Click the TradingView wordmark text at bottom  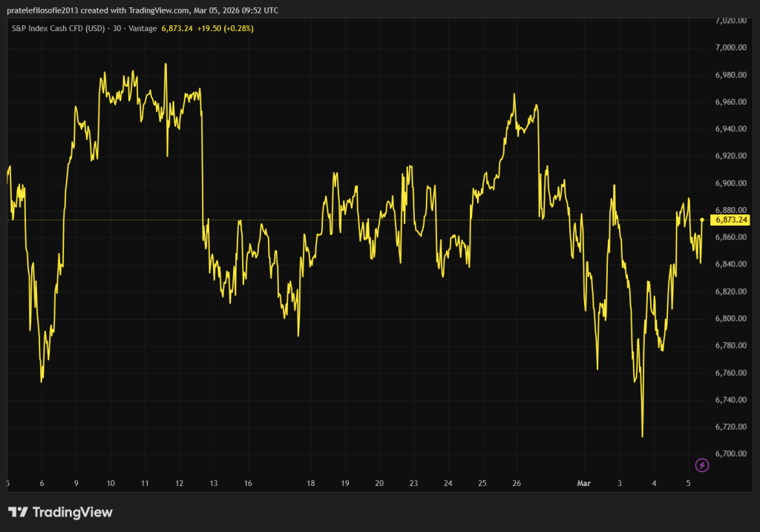73,512
